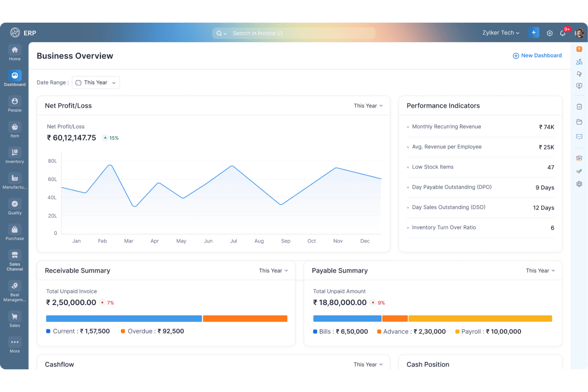Launch Zia assistant from right panel
Screen dimensions: 588x392
pos(579,61)
